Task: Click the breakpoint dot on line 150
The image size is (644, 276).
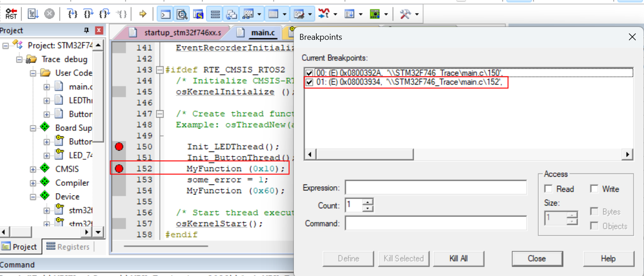Action: pyautogui.click(x=119, y=146)
